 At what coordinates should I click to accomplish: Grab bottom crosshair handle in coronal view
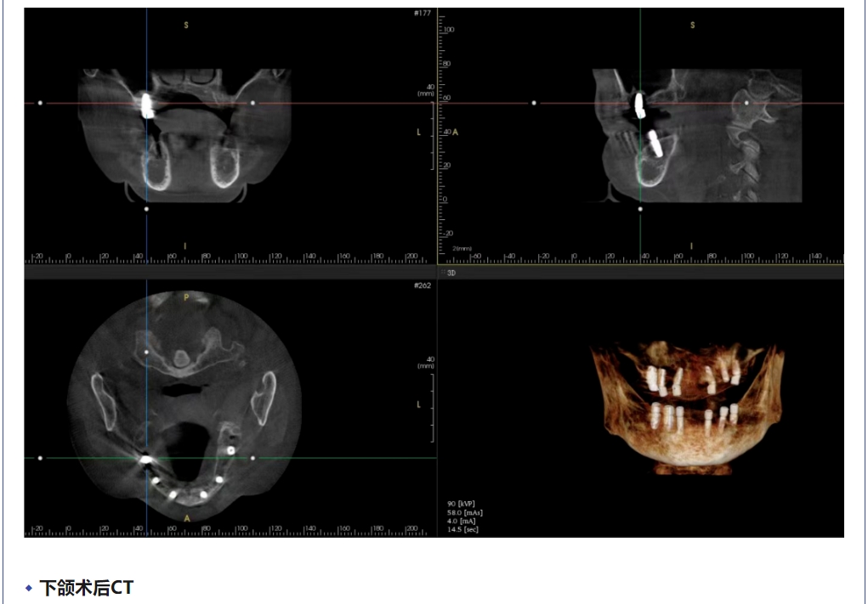[x=146, y=208]
